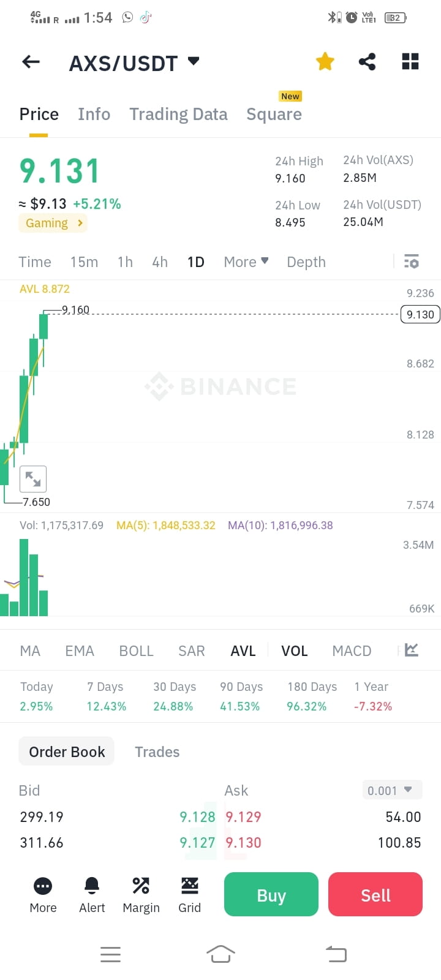Toggle the VOL indicator
441x980 pixels.
[295, 650]
